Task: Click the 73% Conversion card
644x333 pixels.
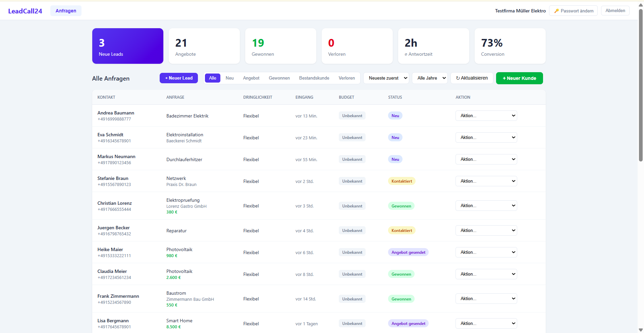Action: pyautogui.click(x=509, y=46)
